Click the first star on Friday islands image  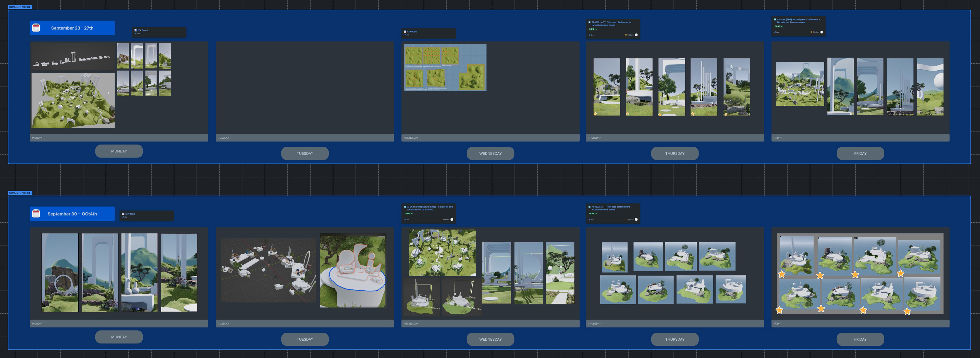pyautogui.click(x=782, y=274)
